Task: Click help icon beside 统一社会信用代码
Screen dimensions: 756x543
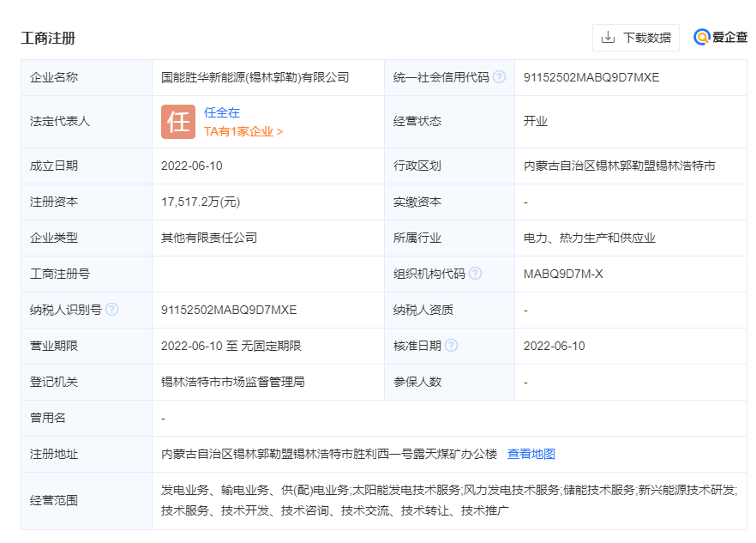Action: [499, 77]
